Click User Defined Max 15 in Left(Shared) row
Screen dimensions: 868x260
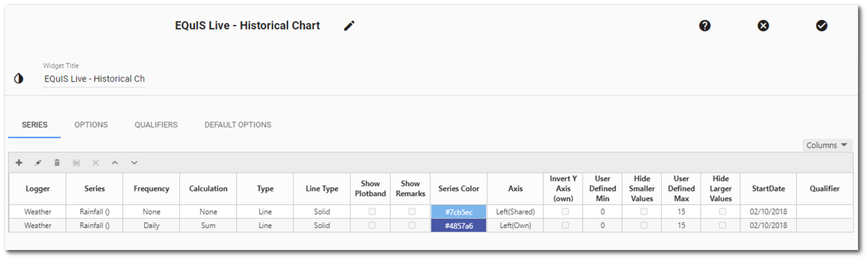click(x=681, y=212)
